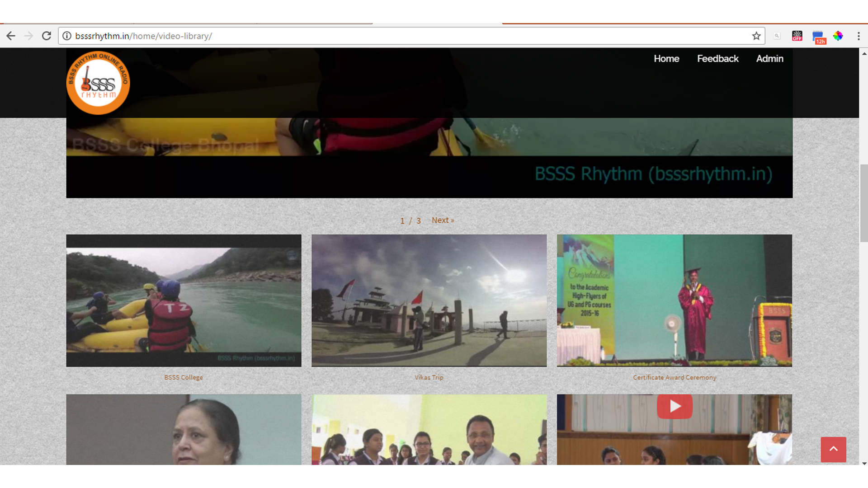The width and height of the screenshot is (868, 488).
Task: Click the BSSS Rhythm logo
Action: (98, 83)
